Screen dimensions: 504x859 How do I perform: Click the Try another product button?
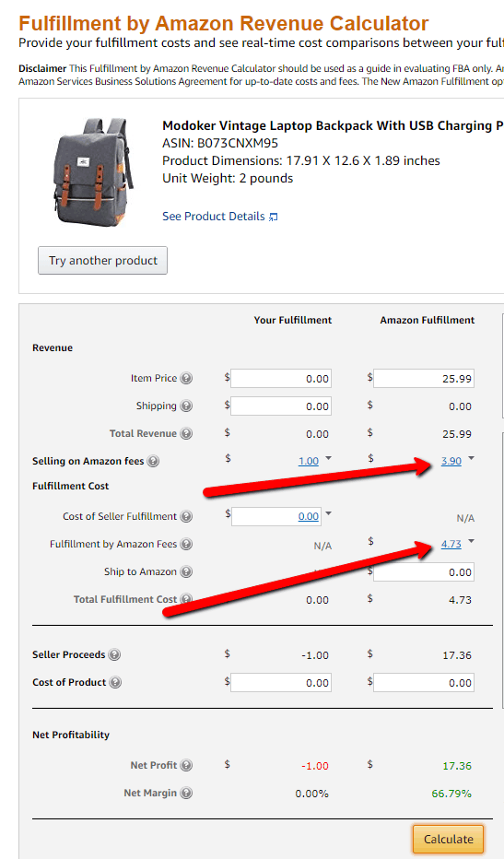[102, 260]
